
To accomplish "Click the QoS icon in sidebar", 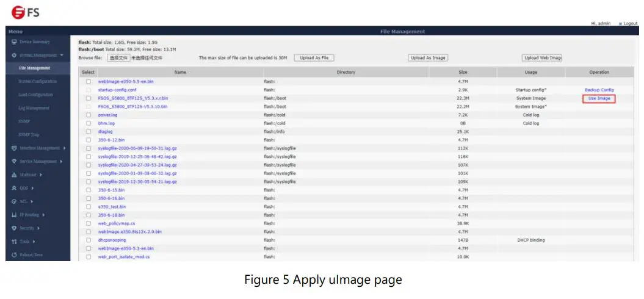I will pos(14,188).
